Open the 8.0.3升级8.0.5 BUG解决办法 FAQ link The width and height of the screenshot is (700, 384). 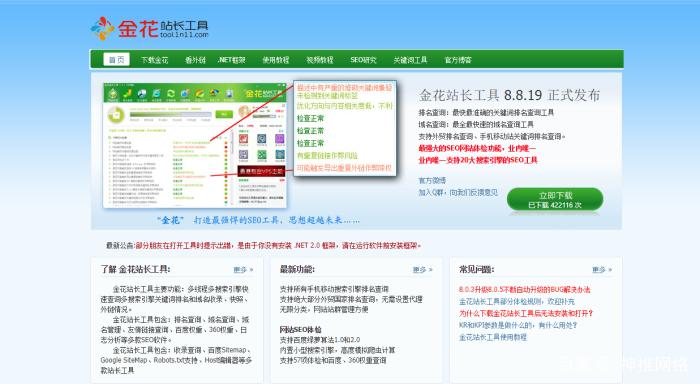coord(525,290)
